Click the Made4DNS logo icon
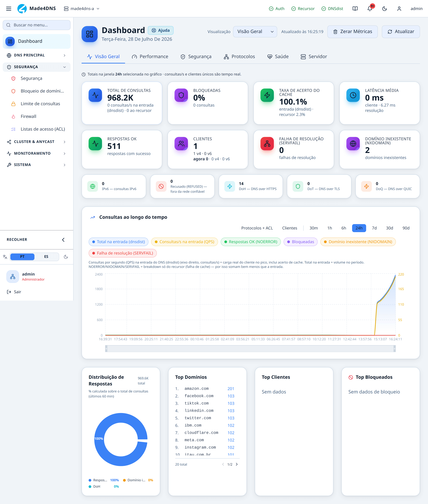This screenshot has width=428, height=504. point(22,9)
